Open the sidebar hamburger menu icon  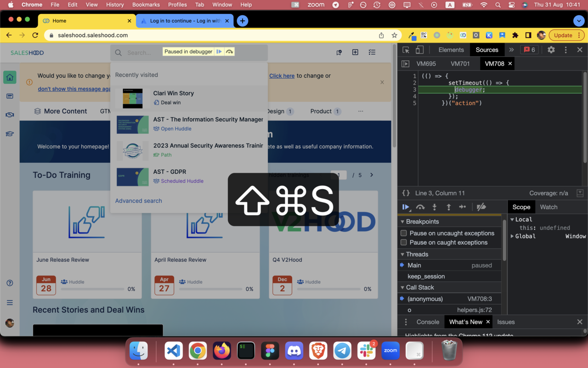point(10,303)
